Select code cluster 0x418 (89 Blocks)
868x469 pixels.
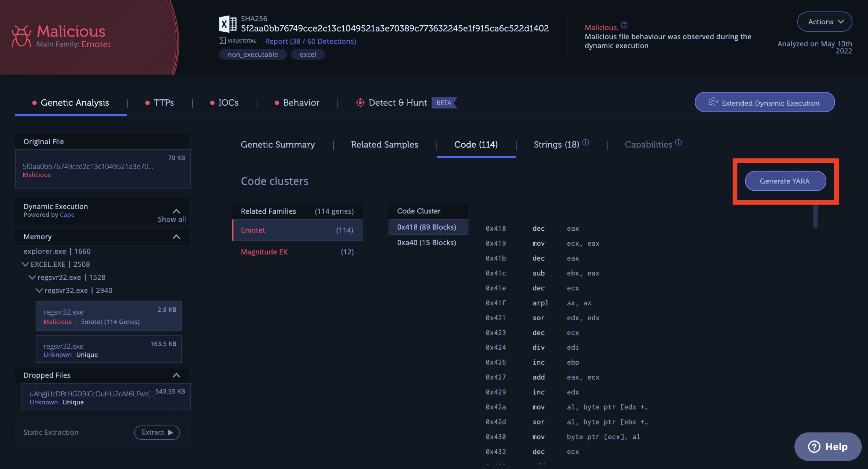point(428,227)
